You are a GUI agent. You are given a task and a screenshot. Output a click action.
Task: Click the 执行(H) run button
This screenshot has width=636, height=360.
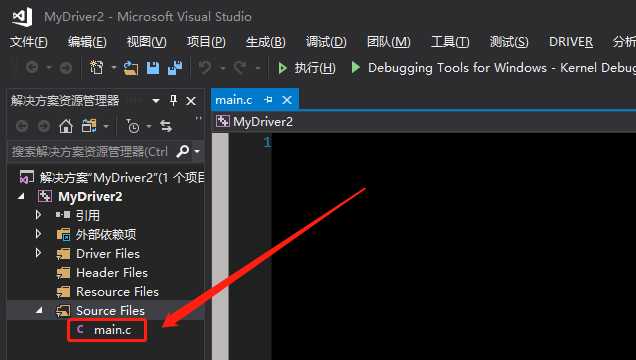coord(307,68)
